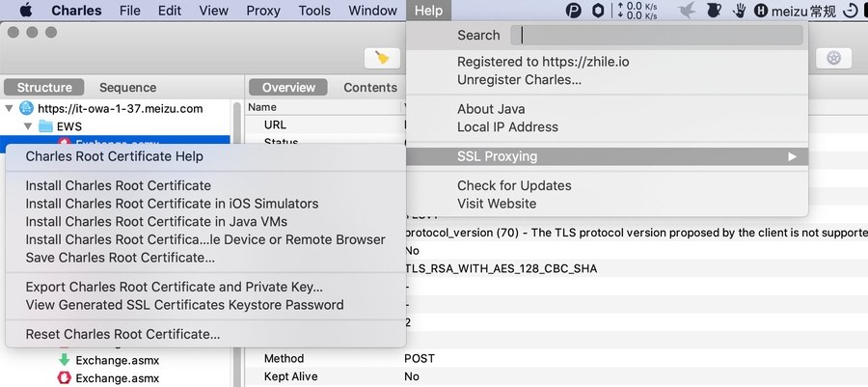Open the Apple menu icon
The image size is (868, 387).
click(x=25, y=11)
